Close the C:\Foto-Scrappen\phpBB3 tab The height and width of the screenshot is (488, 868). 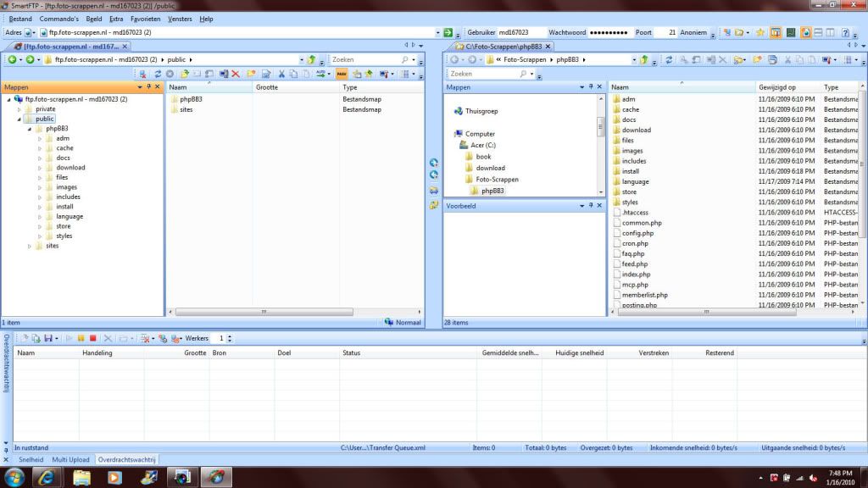coord(548,47)
